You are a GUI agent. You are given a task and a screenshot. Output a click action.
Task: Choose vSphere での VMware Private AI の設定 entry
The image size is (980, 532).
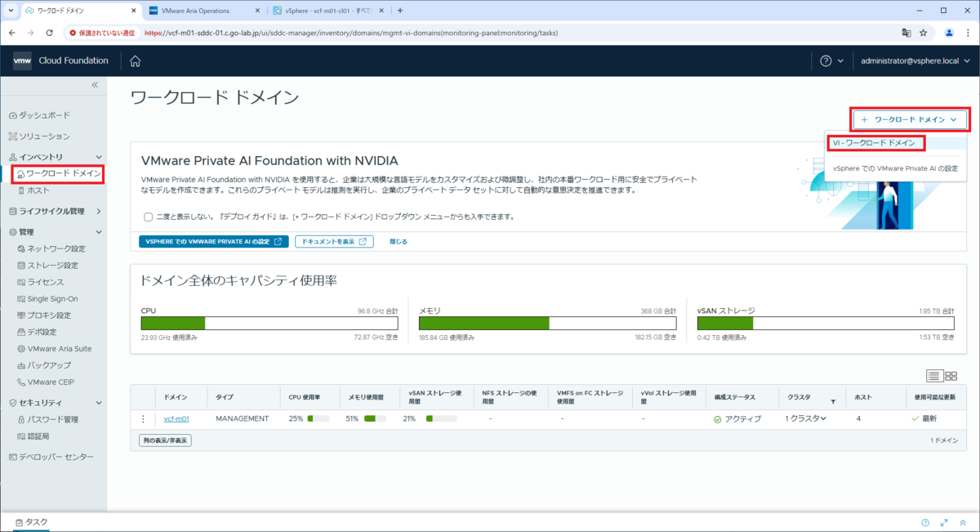coord(895,168)
